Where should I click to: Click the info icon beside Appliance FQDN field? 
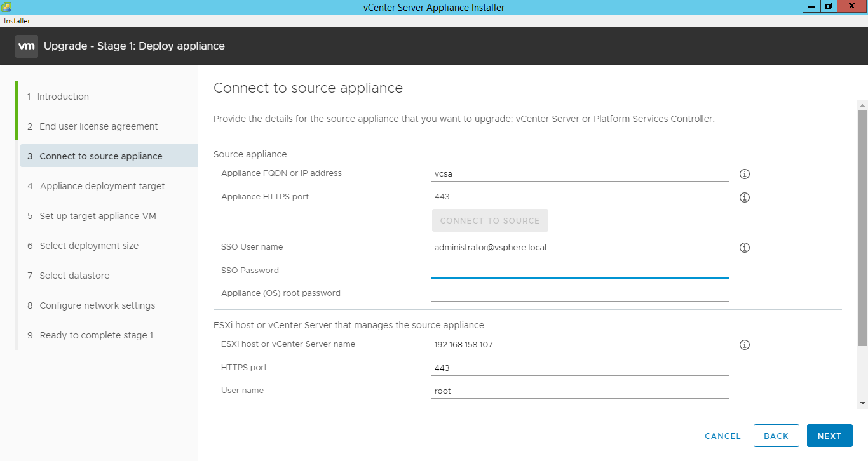tap(744, 173)
